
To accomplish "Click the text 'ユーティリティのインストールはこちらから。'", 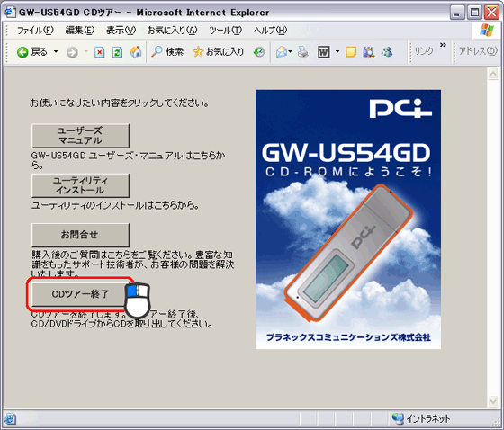I will [115, 205].
